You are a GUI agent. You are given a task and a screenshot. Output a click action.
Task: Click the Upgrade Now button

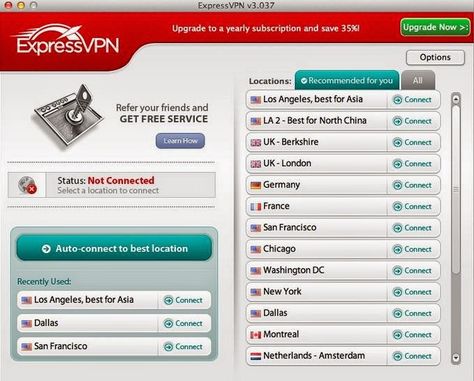pyautogui.click(x=435, y=27)
